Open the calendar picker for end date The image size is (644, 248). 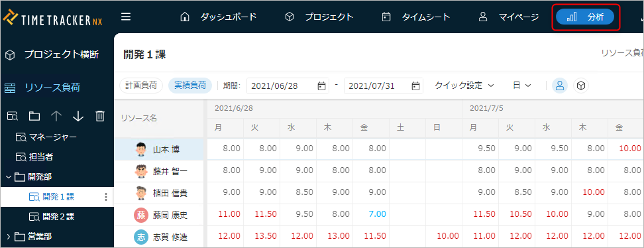[415, 86]
